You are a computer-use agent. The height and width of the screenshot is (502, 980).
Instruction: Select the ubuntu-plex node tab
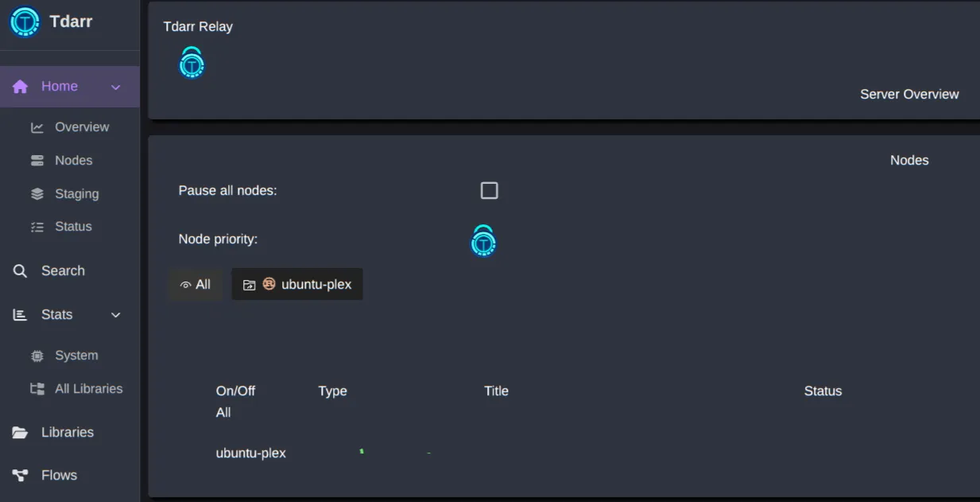click(297, 284)
